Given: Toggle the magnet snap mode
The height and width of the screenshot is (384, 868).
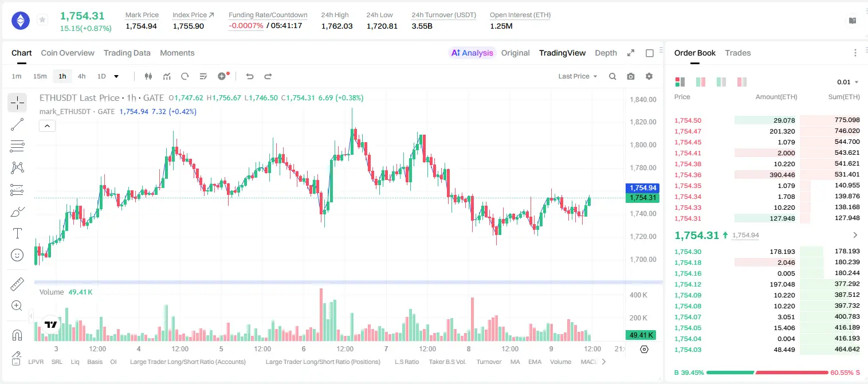Looking at the screenshot, I should pyautogui.click(x=17, y=335).
